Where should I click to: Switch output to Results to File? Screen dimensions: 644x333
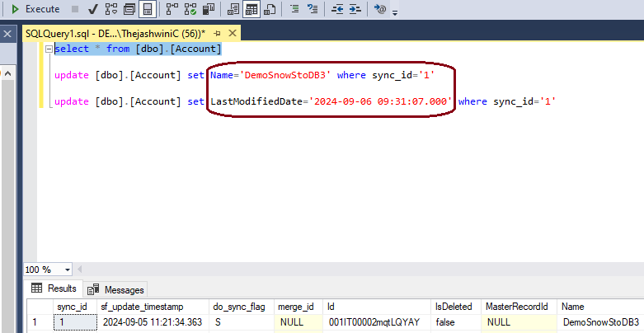pos(270,9)
